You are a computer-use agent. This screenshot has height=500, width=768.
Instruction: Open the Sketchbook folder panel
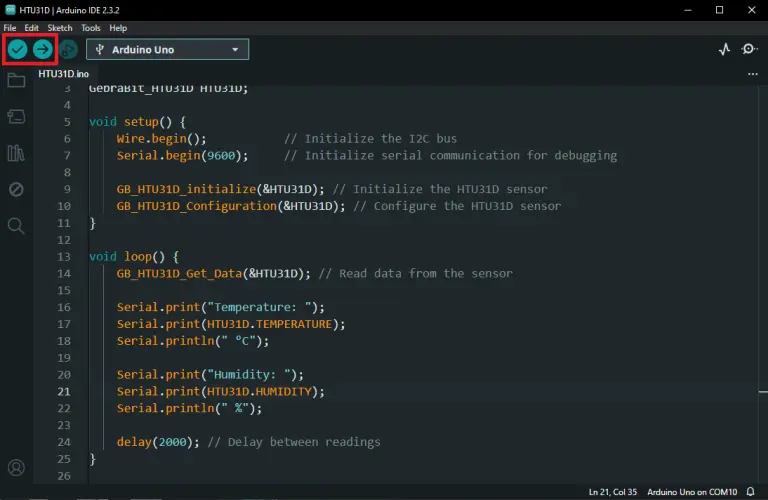click(x=16, y=80)
